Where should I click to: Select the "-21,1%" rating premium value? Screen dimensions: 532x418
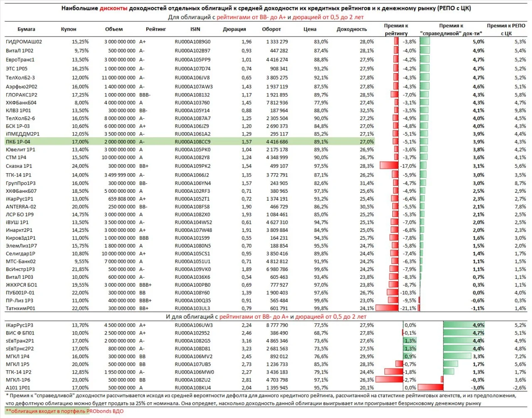408,309
